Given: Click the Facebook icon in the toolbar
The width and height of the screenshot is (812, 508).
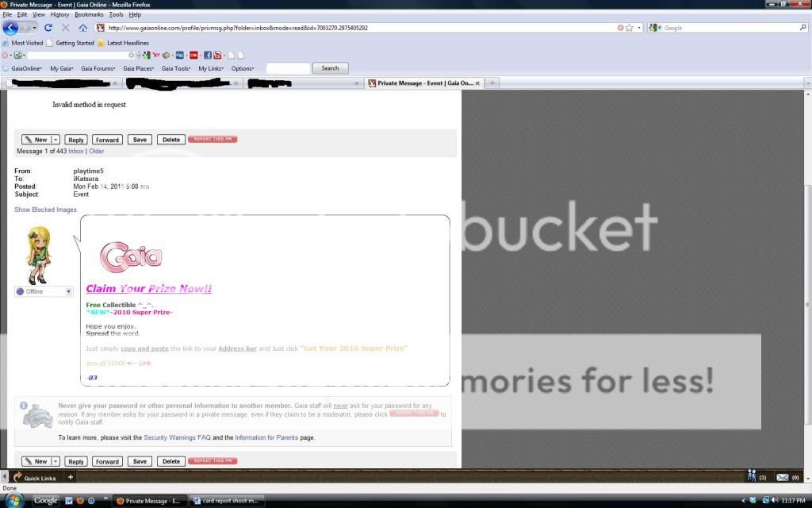Looking at the screenshot, I should tap(208, 56).
